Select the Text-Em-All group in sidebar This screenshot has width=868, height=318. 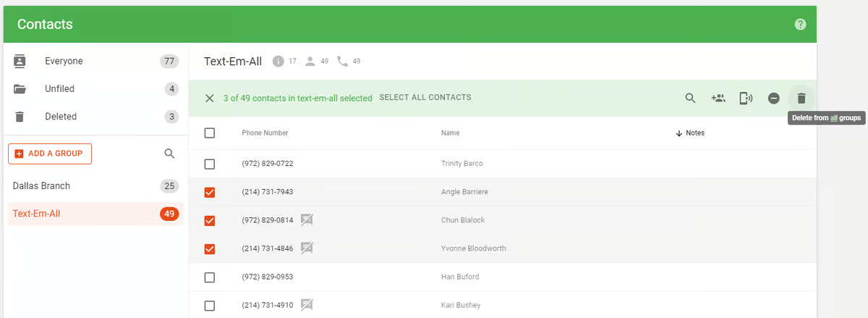[95, 214]
